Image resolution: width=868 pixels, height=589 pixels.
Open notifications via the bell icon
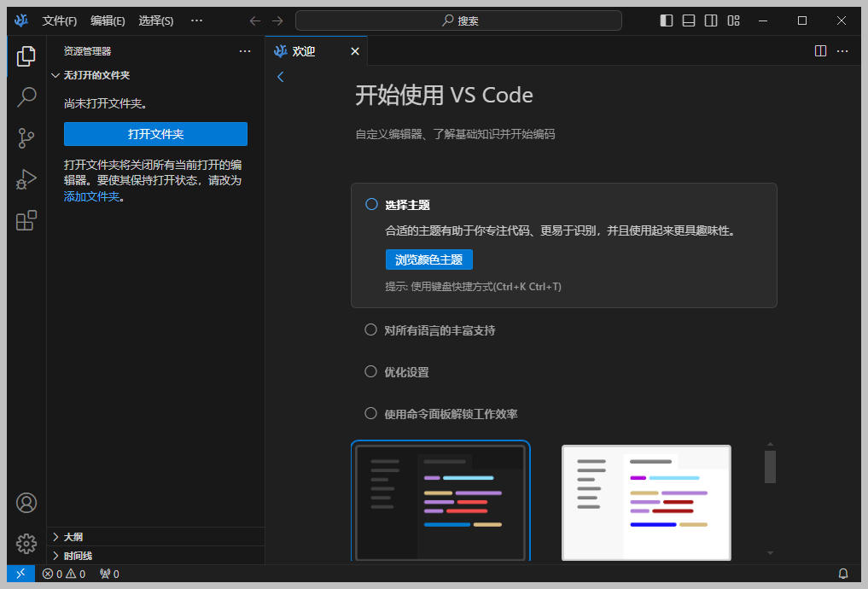843,574
